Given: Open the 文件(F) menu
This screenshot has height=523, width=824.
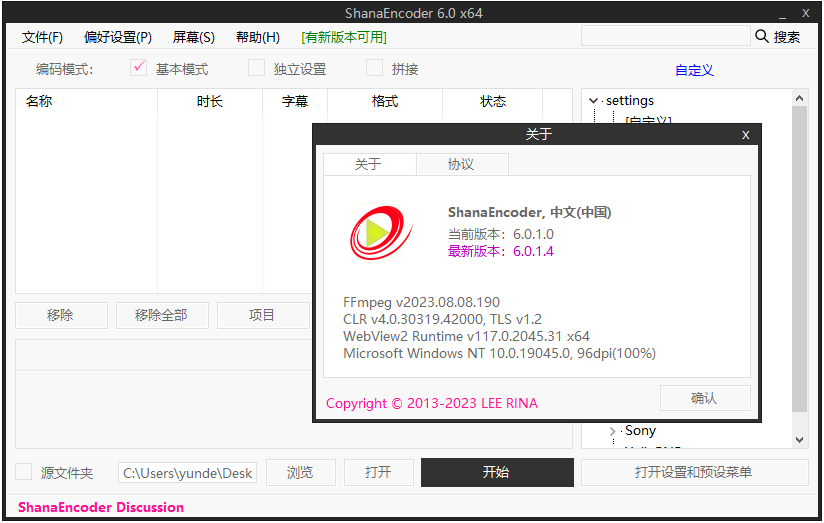Looking at the screenshot, I should point(42,37).
